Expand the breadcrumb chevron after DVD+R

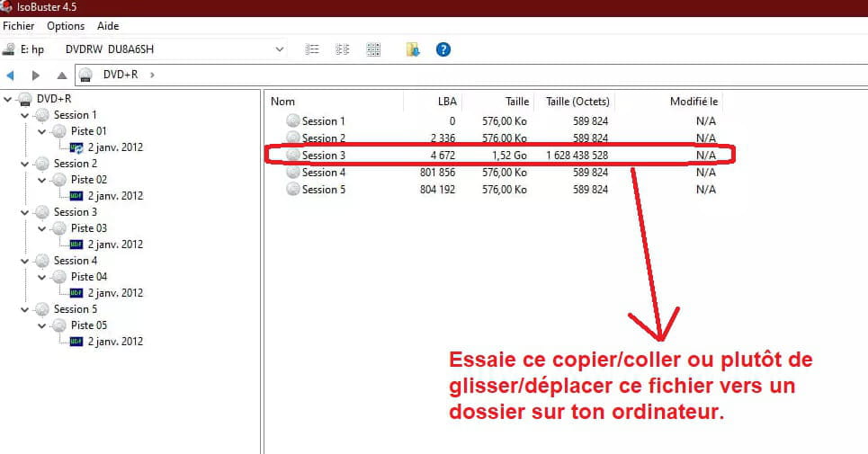click(x=152, y=75)
